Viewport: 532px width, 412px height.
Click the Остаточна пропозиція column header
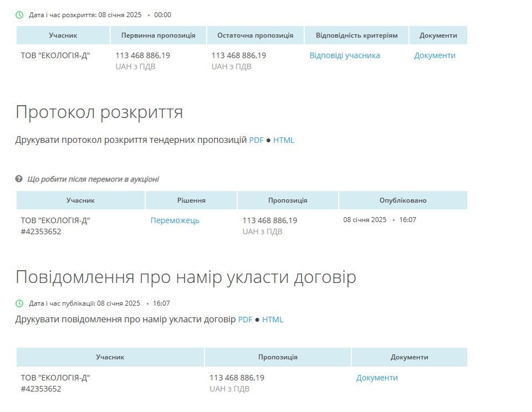click(255, 35)
